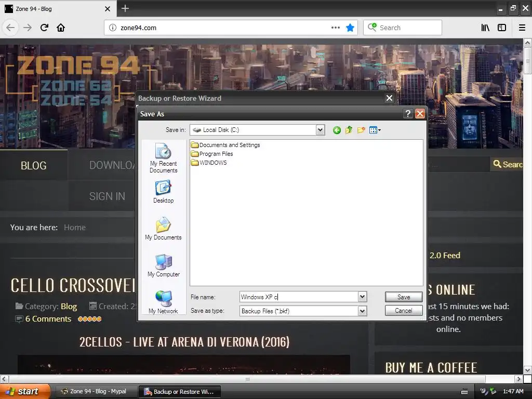Click the horizontal scrollbar right arrow
The width and height of the screenshot is (532, 399).
point(518,379)
